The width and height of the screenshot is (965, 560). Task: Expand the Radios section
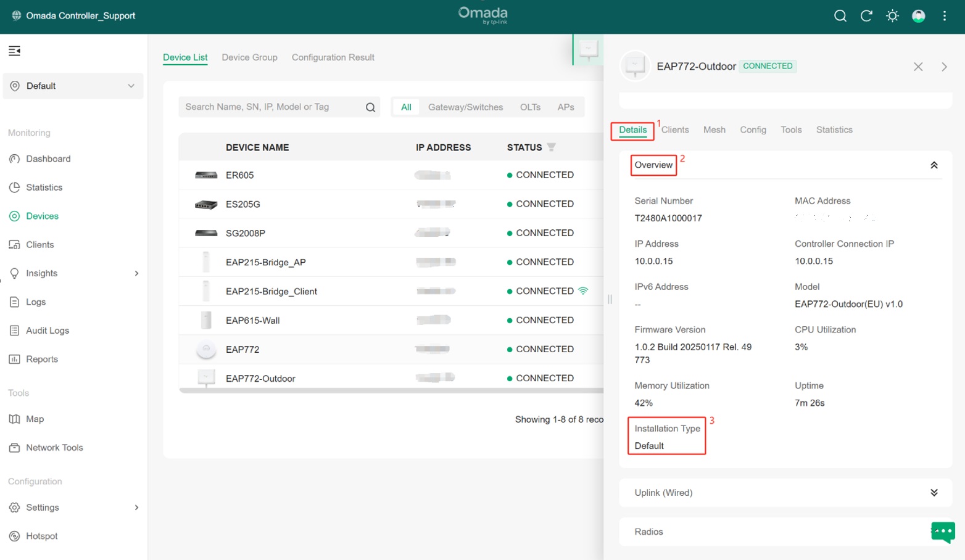tap(785, 532)
